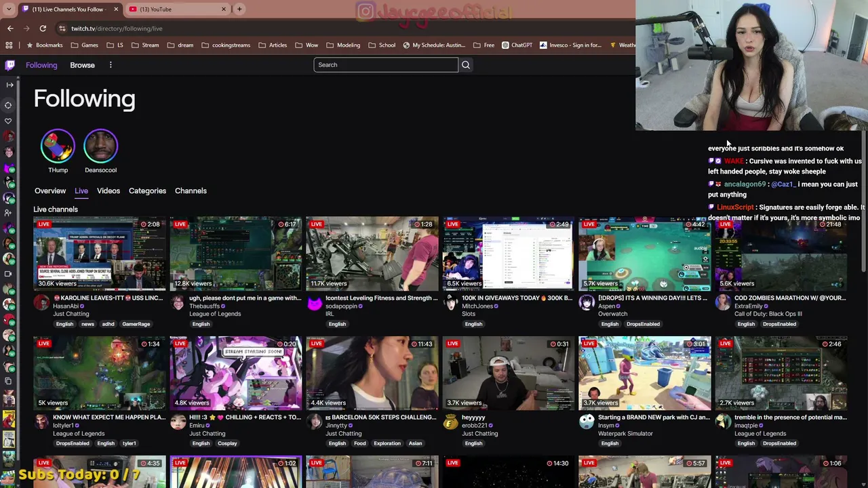Open the Games bookmark folder

click(x=84, y=45)
